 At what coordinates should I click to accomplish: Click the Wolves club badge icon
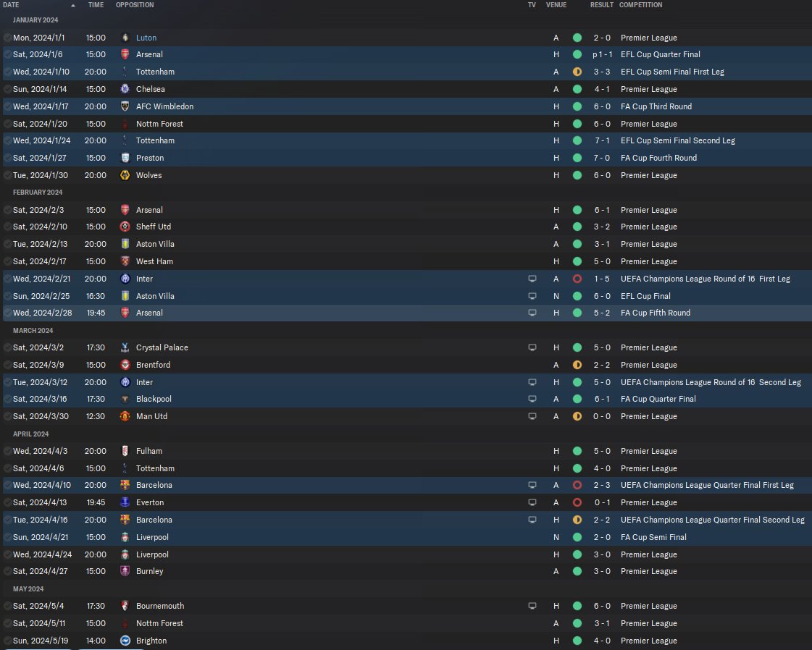(125, 175)
